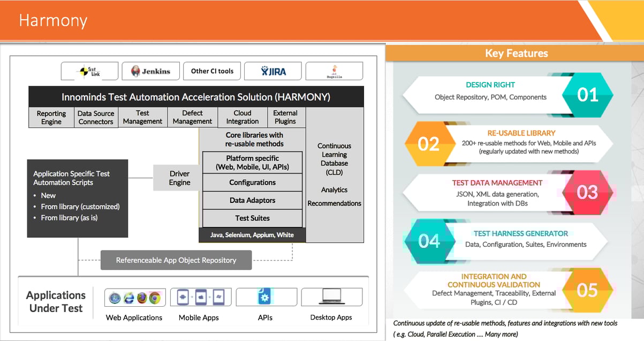644x341 pixels.
Task: Click the Key Features header
Action: [x=517, y=53]
